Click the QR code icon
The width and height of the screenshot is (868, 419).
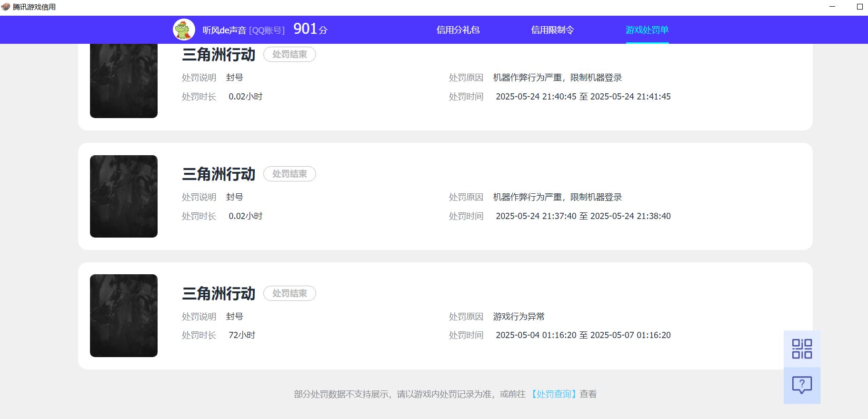coord(802,349)
